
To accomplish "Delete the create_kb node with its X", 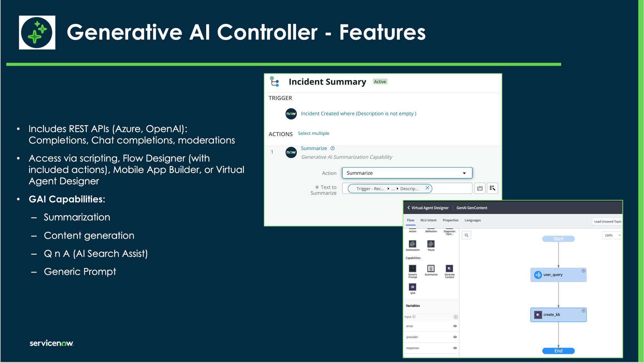I will 583,311.
